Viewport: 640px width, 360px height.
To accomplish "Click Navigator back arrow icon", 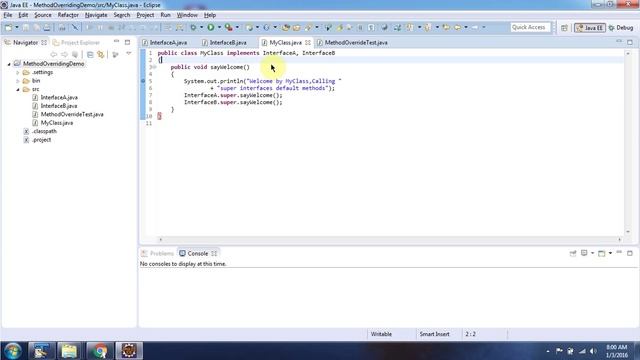I will pyautogui.click(x=53, y=54).
